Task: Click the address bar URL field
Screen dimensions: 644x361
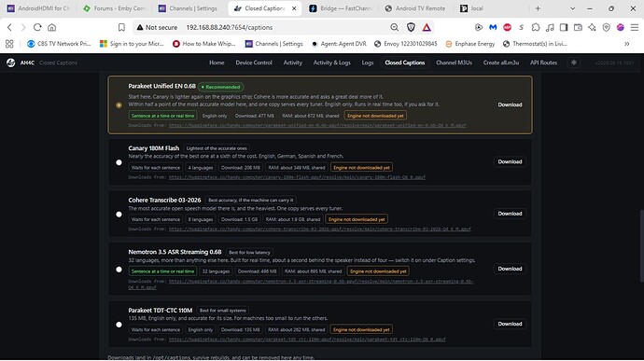Action: tap(284, 27)
